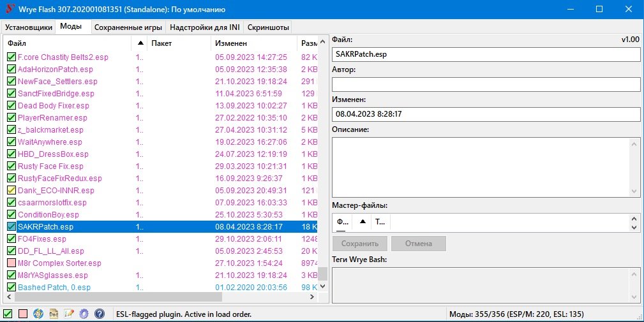Click the load order sort arrow column header
Viewport: 644px width, 322px height.
click(x=140, y=43)
